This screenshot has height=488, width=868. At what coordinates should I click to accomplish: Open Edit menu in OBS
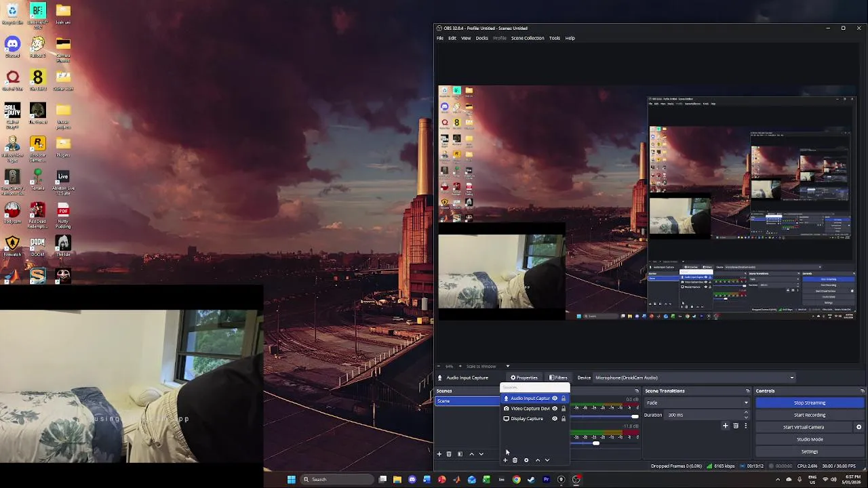[x=452, y=38]
